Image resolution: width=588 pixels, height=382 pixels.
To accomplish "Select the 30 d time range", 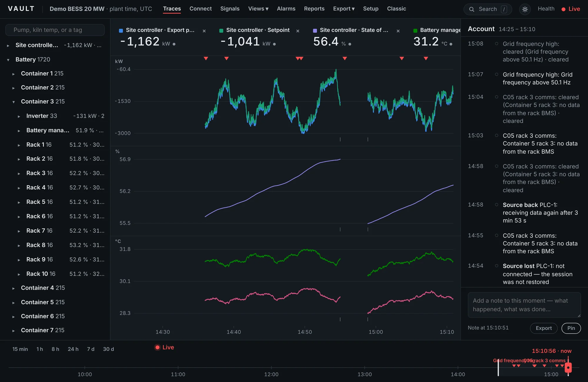I will [x=108, y=349].
